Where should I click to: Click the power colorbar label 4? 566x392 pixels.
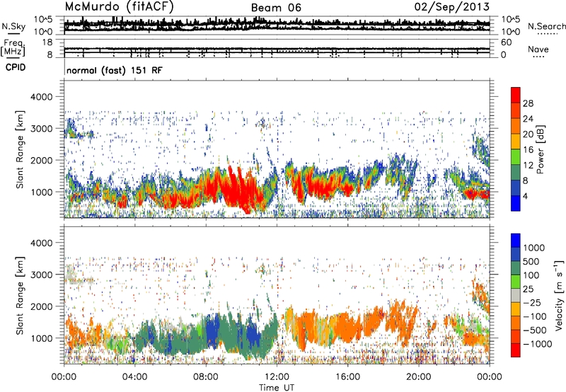pyautogui.click(x=525, y=196)
